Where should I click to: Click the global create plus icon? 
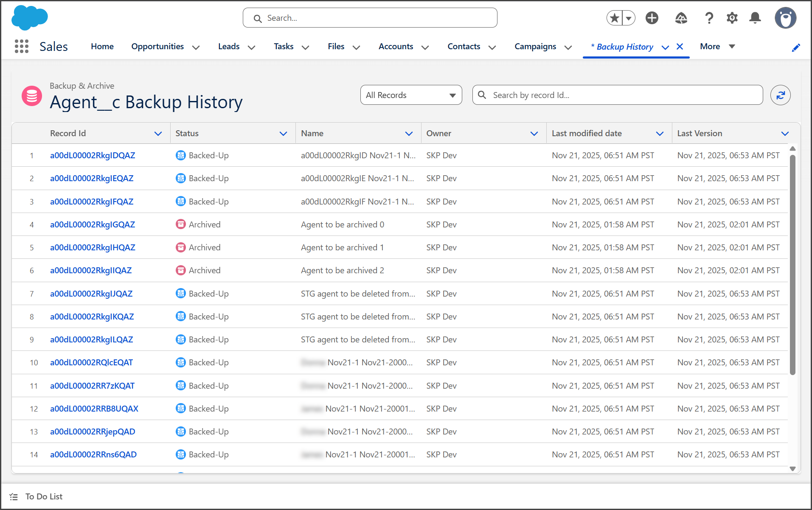(x=652, y=18)
